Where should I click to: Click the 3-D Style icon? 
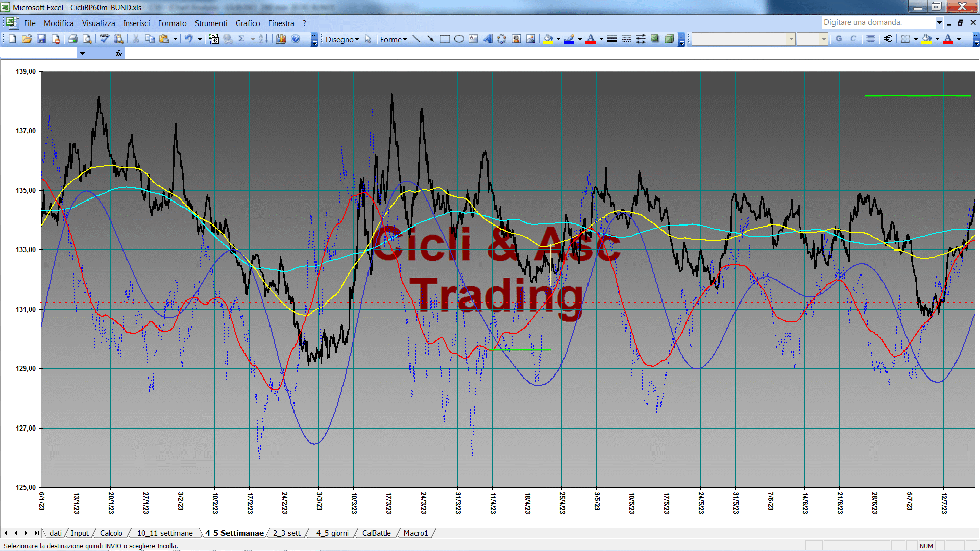coord(669,39)
